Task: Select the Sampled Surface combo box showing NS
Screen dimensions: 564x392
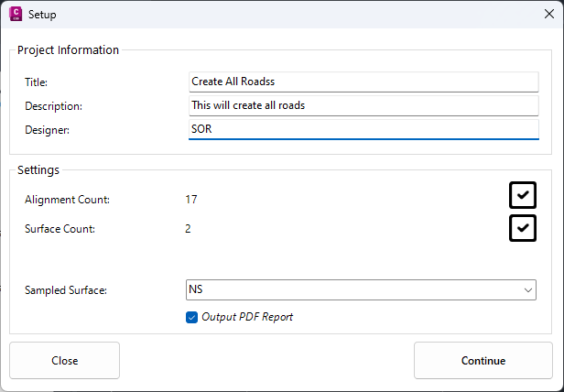Action: click(x=361, y=289)
